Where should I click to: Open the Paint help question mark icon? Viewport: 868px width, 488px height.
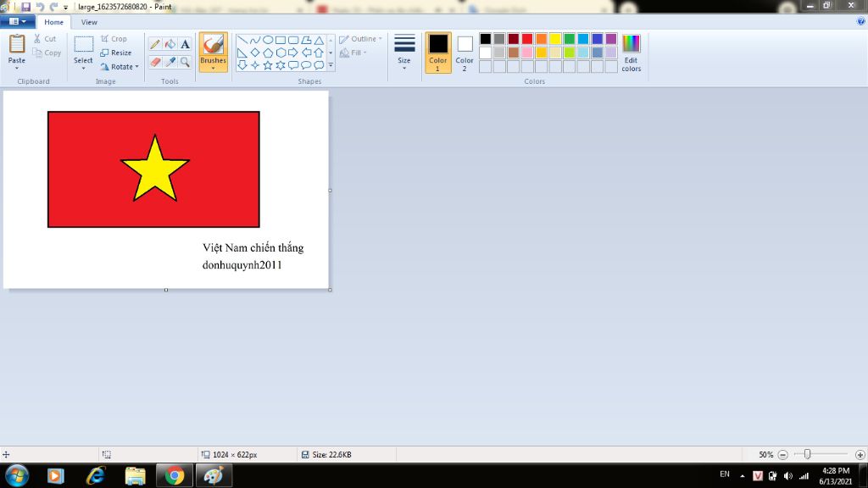point(861,21)
